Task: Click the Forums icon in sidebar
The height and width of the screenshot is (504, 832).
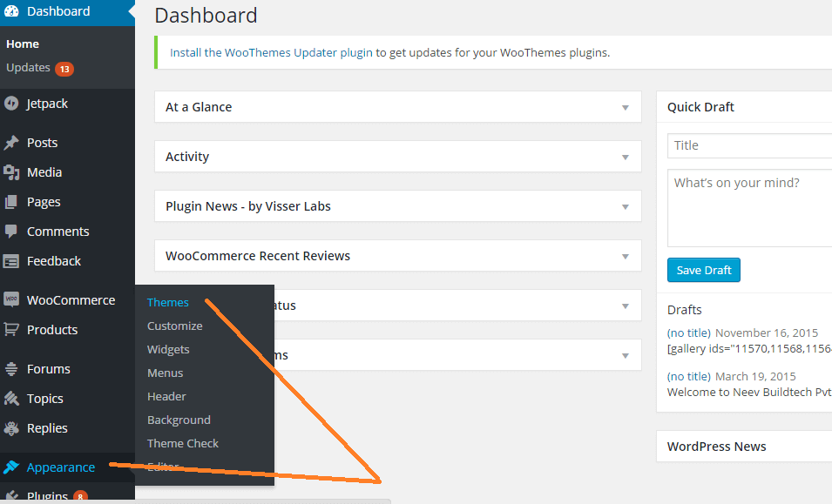Action: point(11,369)
